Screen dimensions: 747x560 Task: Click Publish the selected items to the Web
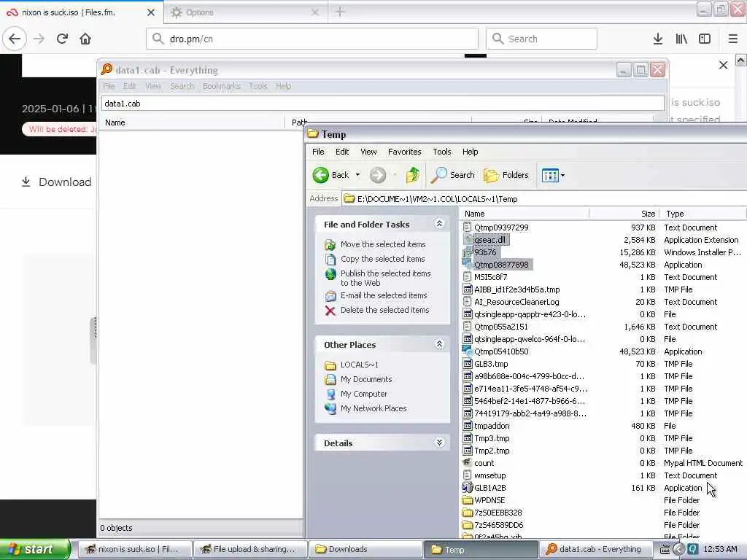[x=385, y=278]
